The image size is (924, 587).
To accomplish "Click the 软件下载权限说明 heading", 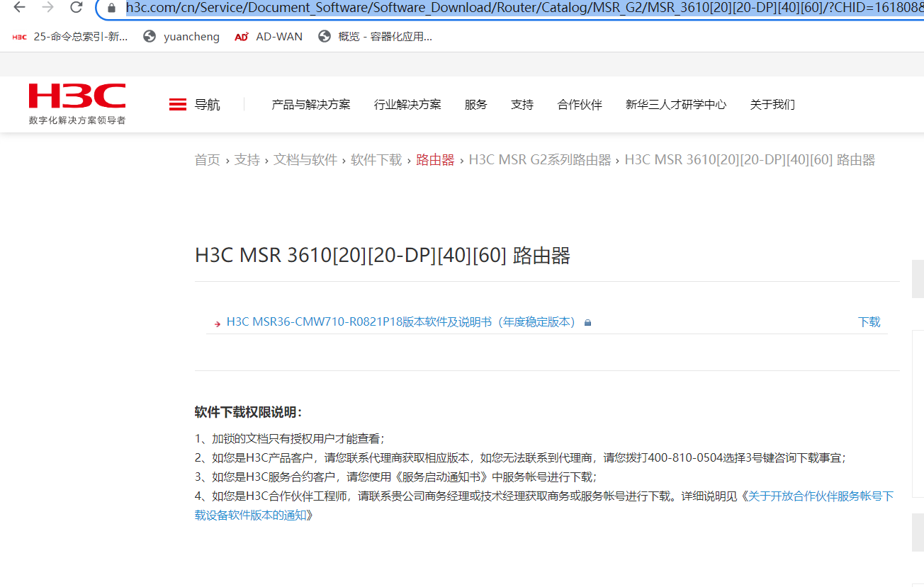I will (x=249, y=413).
